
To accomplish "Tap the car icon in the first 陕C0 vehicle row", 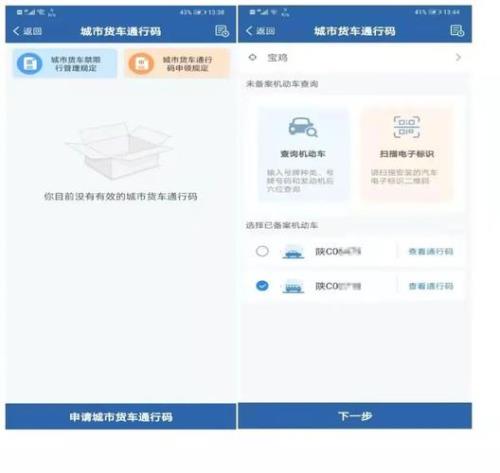I will (293, 252).
